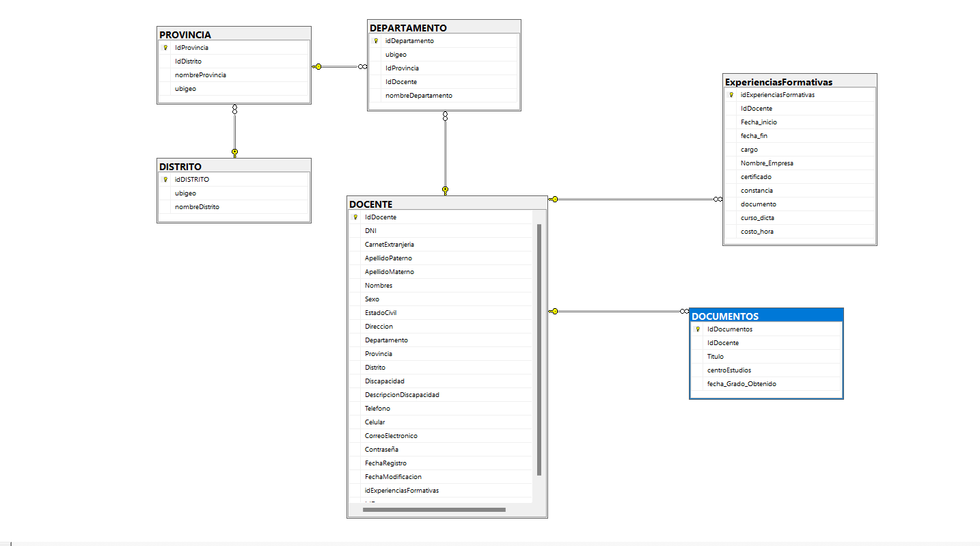Image resolution: width=980 pixels, height=546 pixels.
Task: Click the key icon beside IdDocumentos in DOCUMENTOS
Action: (697, 329)
